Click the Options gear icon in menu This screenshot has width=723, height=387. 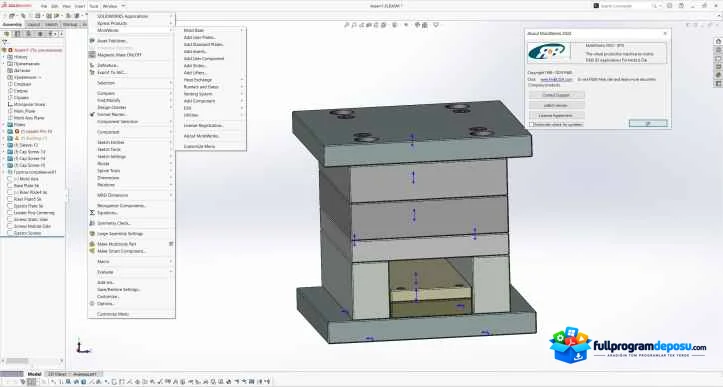[x=92, y=304]
